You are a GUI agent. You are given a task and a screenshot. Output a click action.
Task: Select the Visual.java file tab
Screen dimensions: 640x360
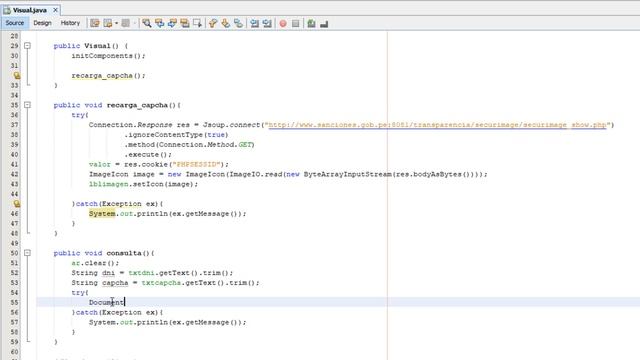[29, 10]
